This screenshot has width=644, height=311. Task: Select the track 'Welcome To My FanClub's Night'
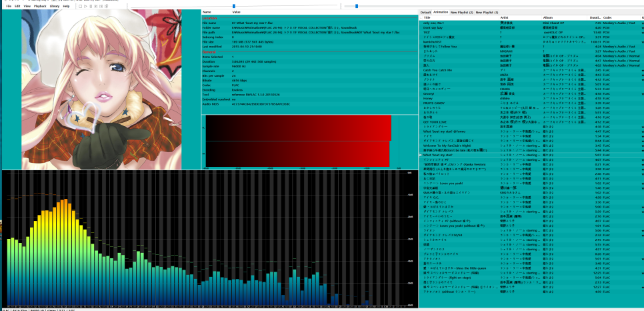(531, 145)
